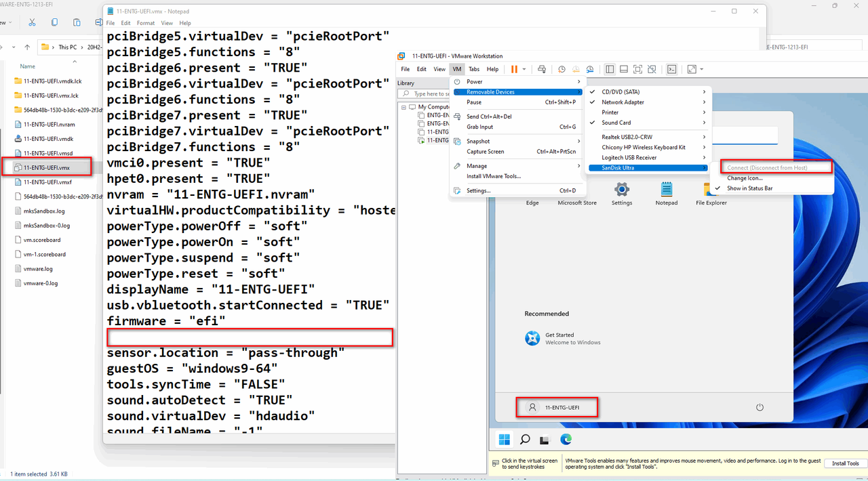This screenshot has height=481, width=868.
Task: Click the Up arrow in File Explorer navigation
Action: click(27, 47)
